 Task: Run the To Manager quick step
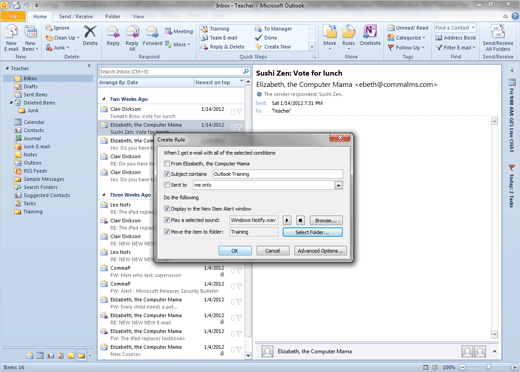tap(273, 29)
